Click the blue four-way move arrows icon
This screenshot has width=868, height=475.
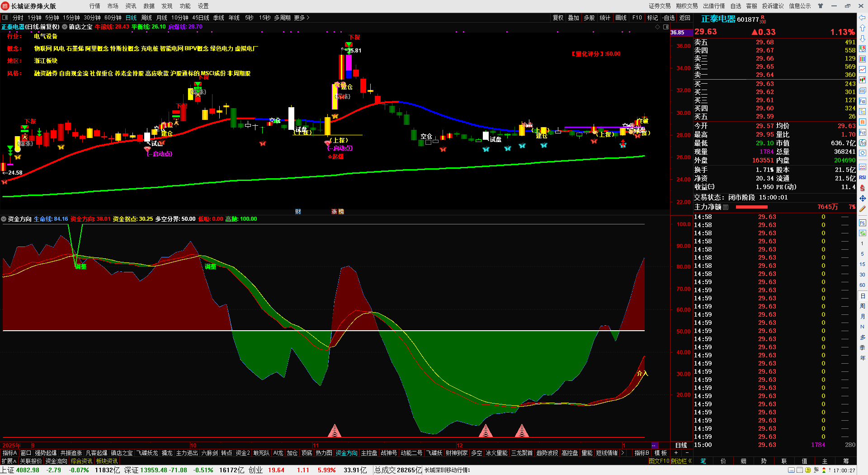click(x=863, y=198)
